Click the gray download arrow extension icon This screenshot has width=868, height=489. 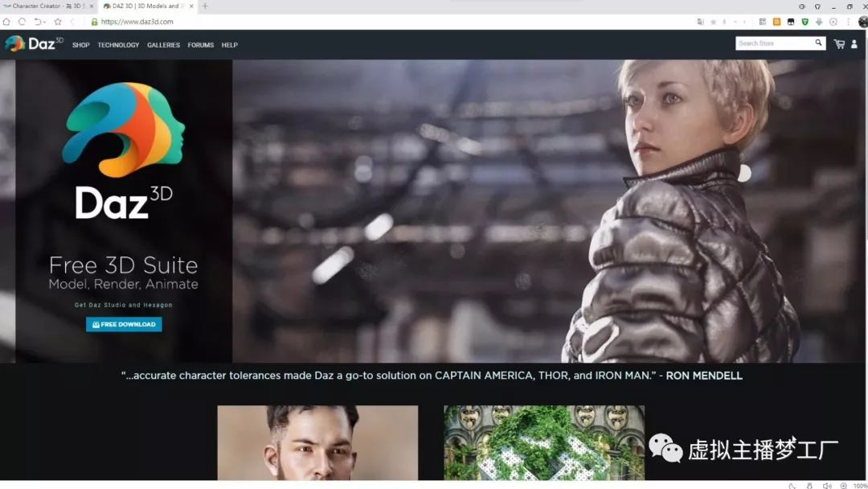[x=819, y=22]
